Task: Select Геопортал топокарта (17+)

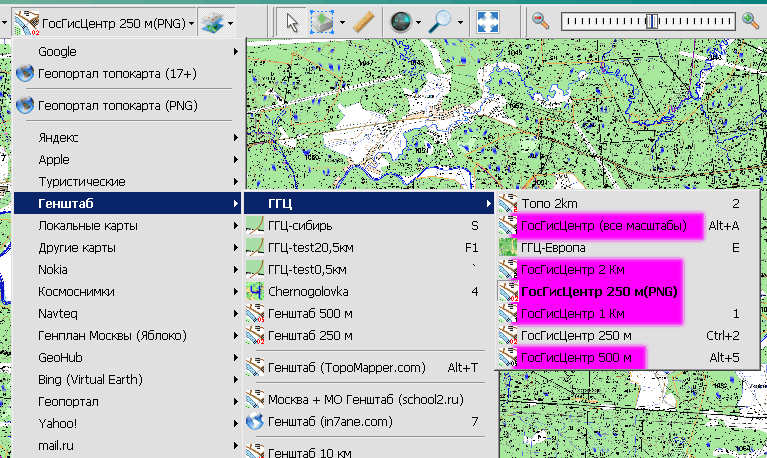Action: coord(128,73)
